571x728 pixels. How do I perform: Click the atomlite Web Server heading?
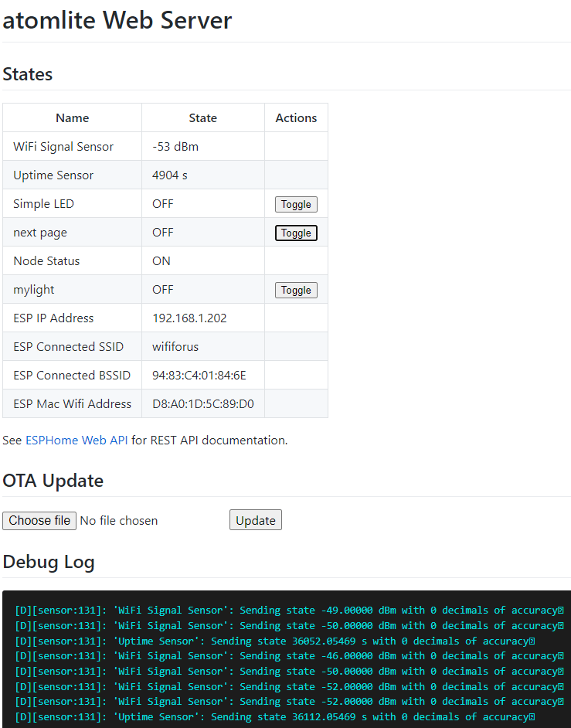point(117,20)
